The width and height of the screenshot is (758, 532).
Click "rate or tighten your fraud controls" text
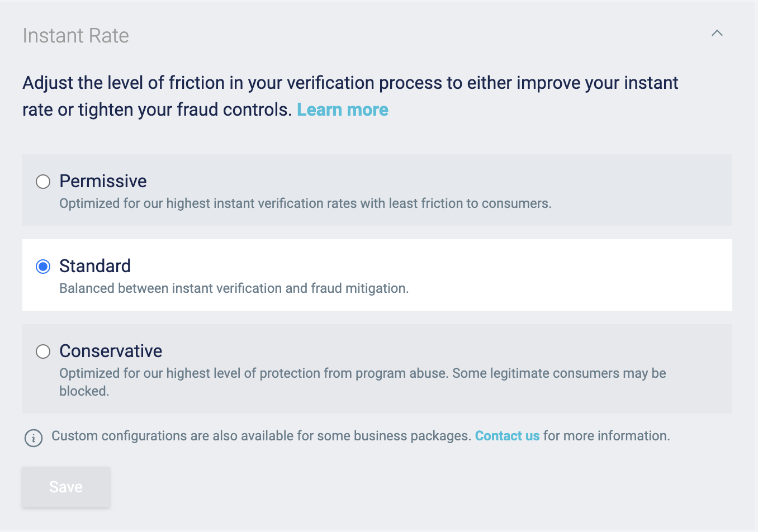coord(157,110)
